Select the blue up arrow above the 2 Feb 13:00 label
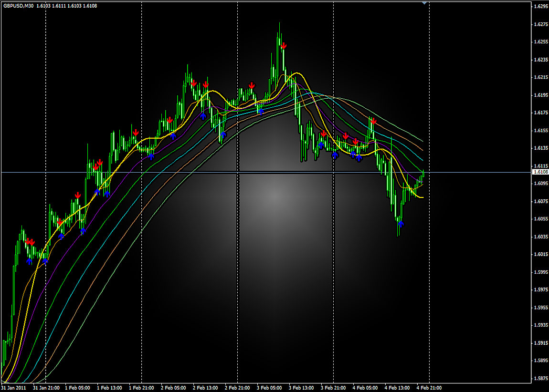The width and height of the screenshot is (549, 392). coord(203,116)
